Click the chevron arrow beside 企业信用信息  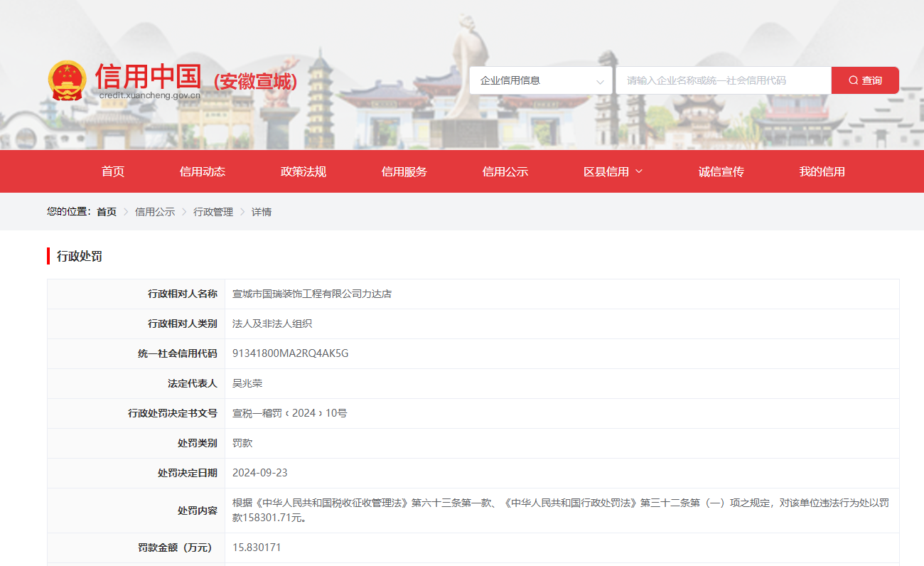coord(601,80)
